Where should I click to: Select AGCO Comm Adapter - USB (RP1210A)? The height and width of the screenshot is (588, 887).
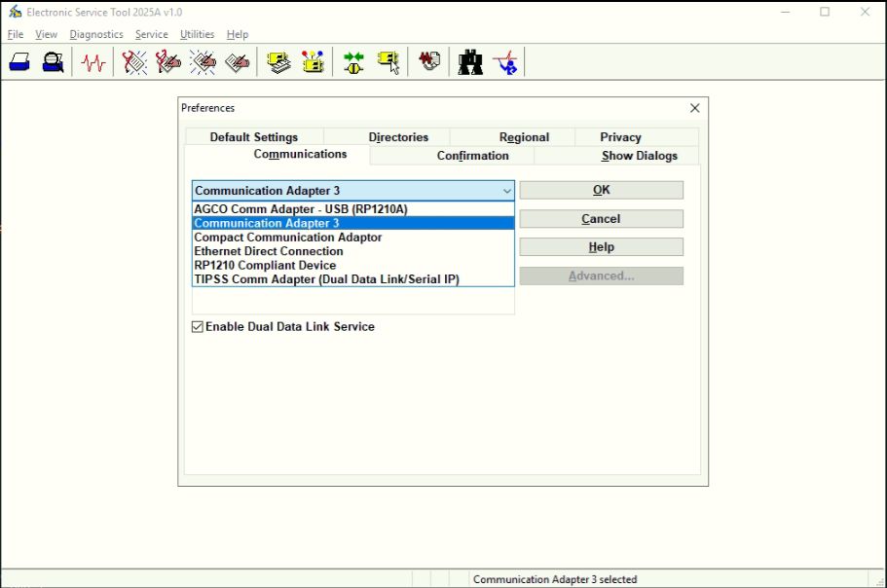pyautogui.click(x=353, y=209)
